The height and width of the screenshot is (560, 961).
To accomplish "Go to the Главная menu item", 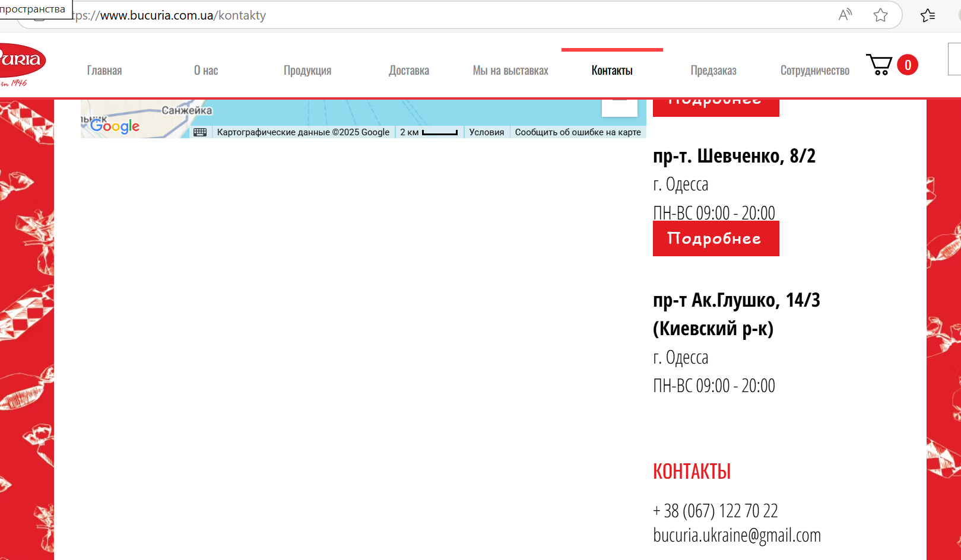I will [104, 71].
